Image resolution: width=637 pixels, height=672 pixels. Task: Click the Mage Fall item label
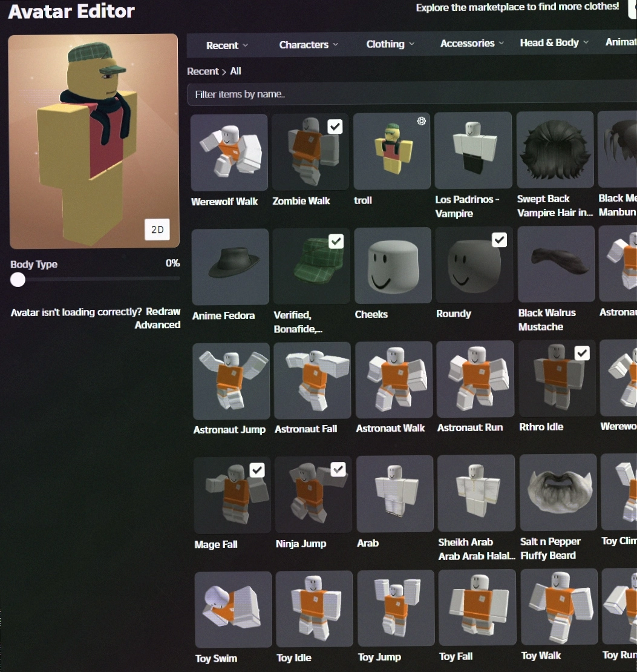pos(216,544)
